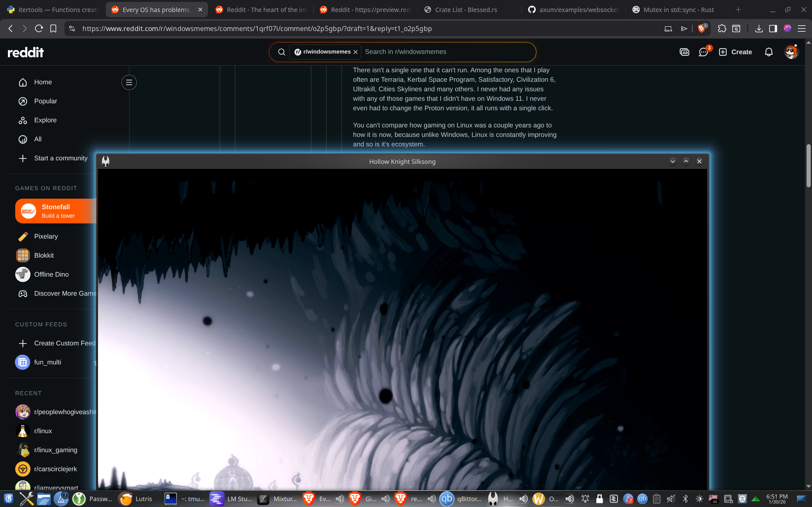Toggle the Lutris taskbar window
Viewport: 812px width, 507px height.
(135, 499)
